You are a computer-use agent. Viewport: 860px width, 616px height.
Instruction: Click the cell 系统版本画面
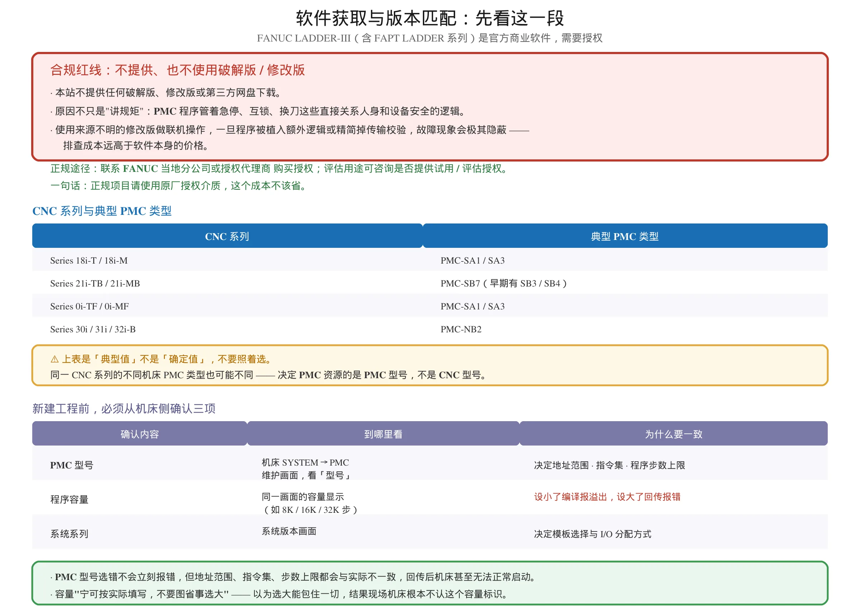click(x=289, y=531)
